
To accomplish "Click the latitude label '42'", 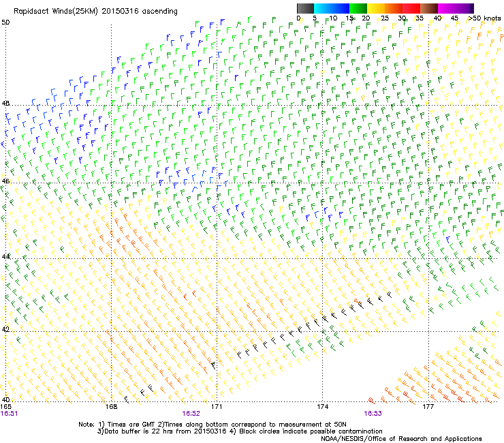I will 5,329.
